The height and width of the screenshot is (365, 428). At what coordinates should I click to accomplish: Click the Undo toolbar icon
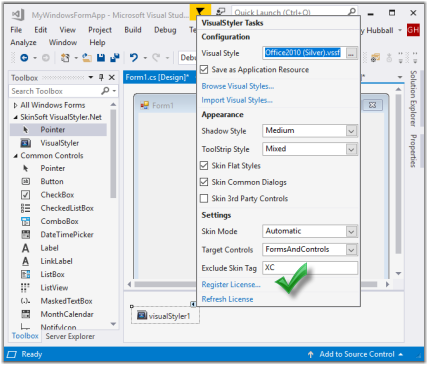pyautogui.click(x=134, y=58)
